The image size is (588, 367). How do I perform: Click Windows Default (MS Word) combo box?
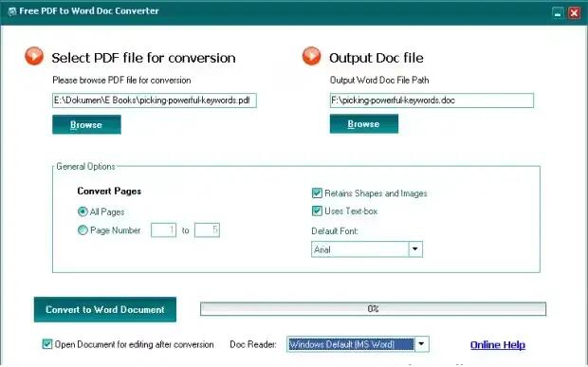click(358, 344)
